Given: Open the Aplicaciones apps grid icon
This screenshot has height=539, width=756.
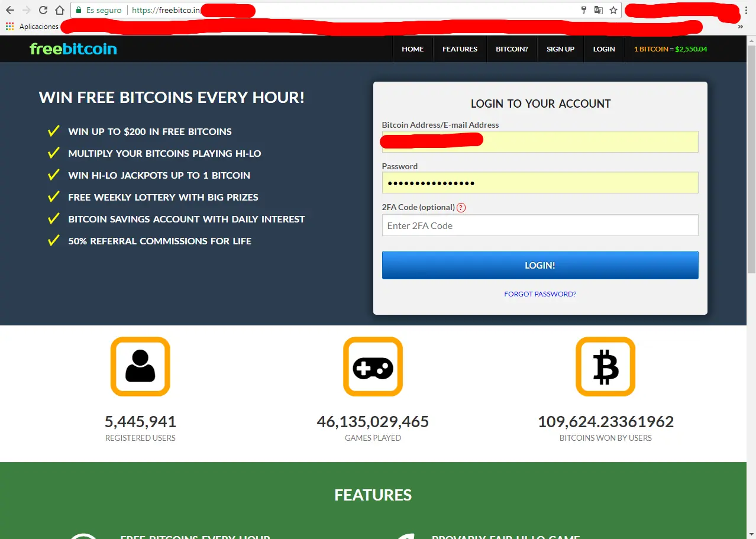Looking at the screenshot, I should [x=9, y=27].
